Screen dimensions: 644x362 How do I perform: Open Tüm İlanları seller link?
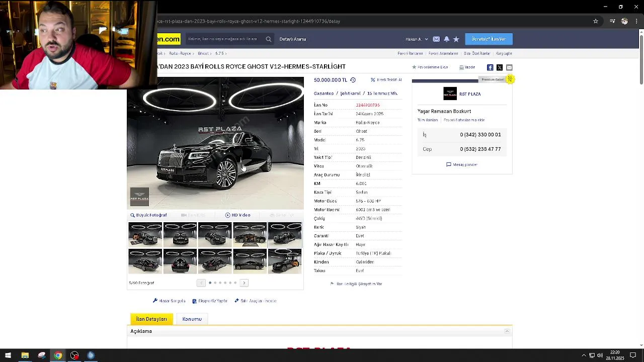pyautogui.click(x=428, y=120)
